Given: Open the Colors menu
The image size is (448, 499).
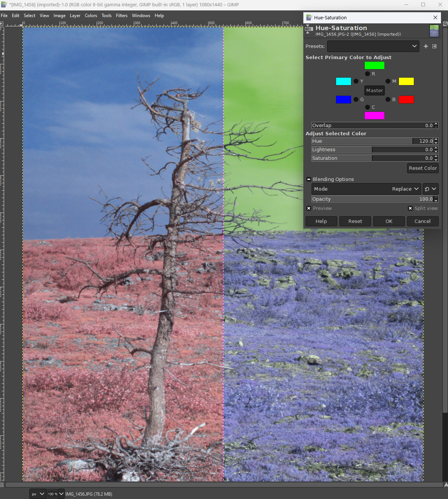Looking at the screenshot, I should [x=91, y=16].
